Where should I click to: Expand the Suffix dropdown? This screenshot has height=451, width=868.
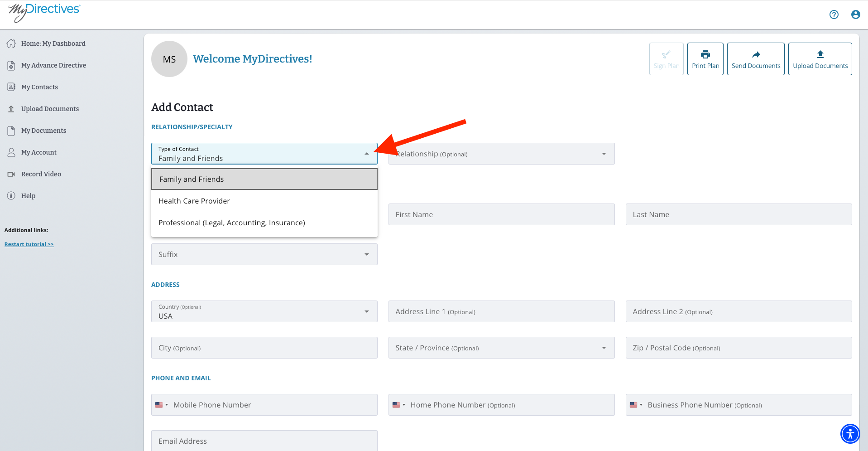[x=264, y=254]
